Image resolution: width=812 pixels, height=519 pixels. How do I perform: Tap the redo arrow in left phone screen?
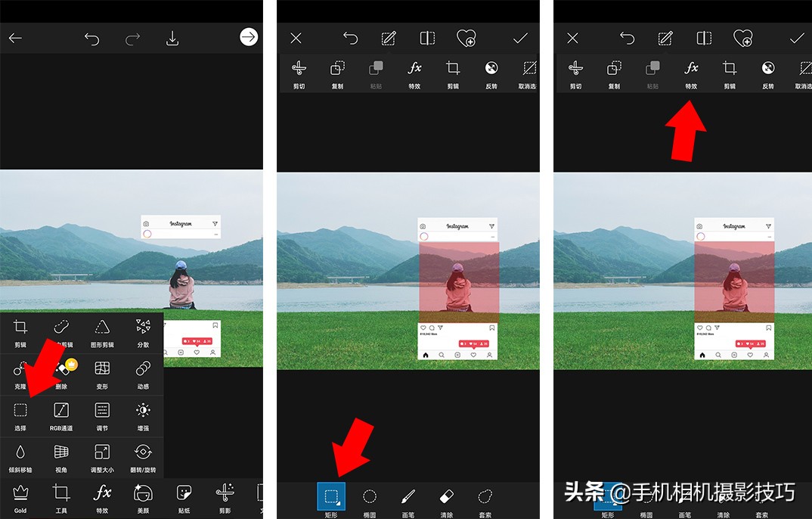132,39
